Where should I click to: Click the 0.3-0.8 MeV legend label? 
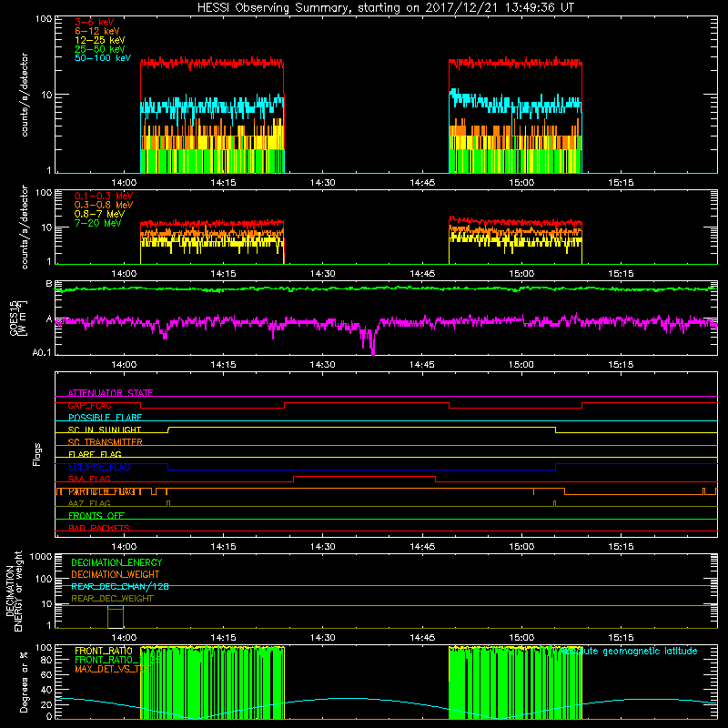coord(104,206)
